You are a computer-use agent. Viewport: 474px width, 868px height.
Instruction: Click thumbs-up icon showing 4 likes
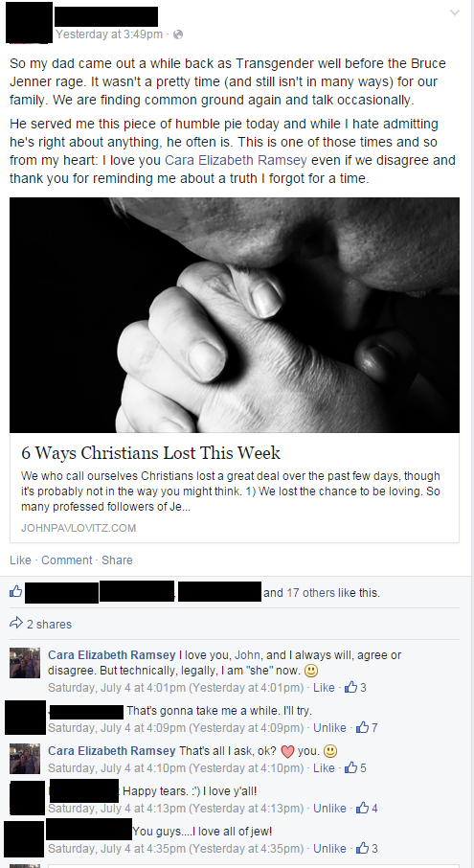click(362, 808)
